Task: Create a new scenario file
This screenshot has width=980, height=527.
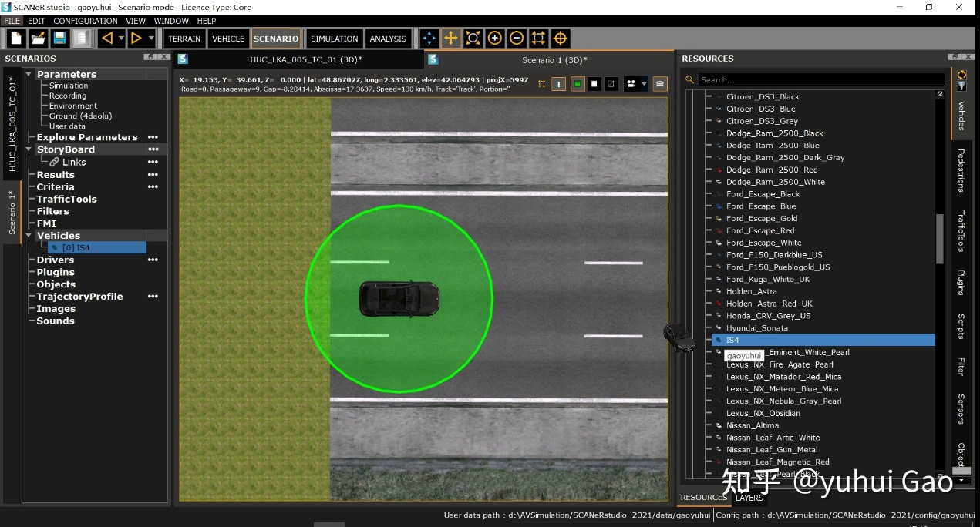Action: click(16, 38)
